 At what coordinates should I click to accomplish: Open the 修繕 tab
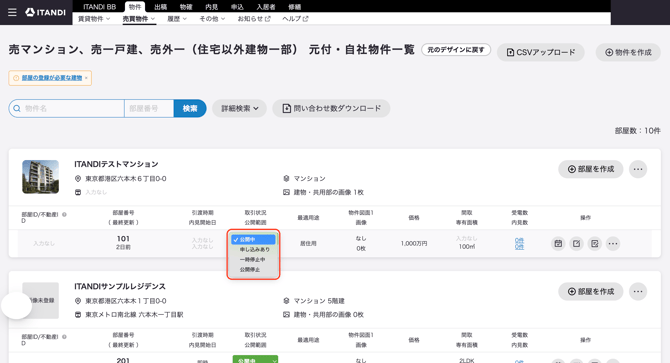(x=294, y=7)
